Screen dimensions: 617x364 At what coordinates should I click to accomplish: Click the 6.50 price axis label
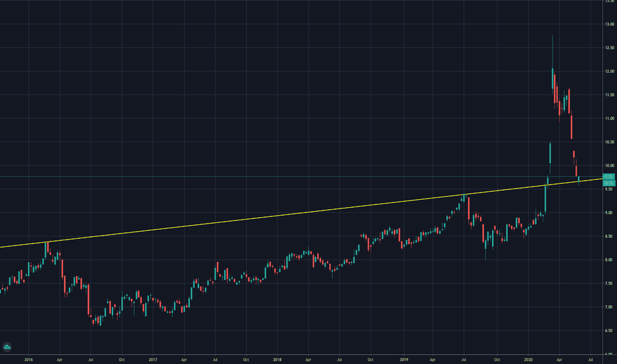[x=610, y=330]
